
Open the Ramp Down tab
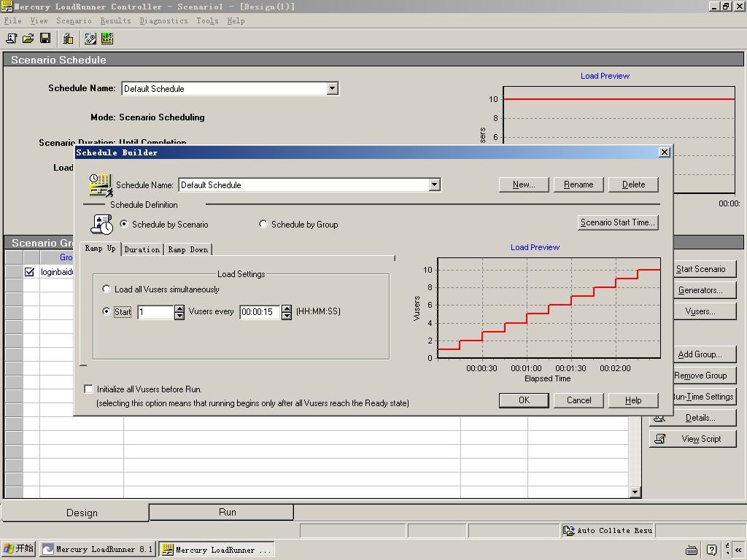[187, 249]
